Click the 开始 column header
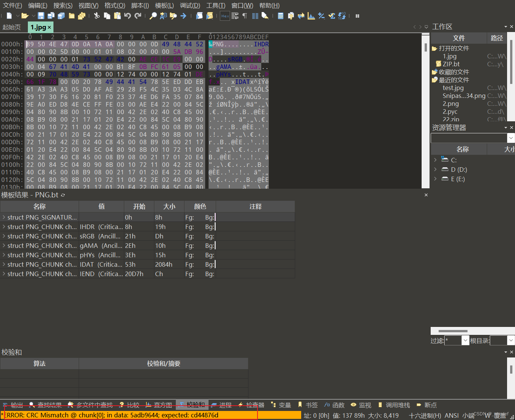This screenshot has height=420, width=515. [139, 206]
